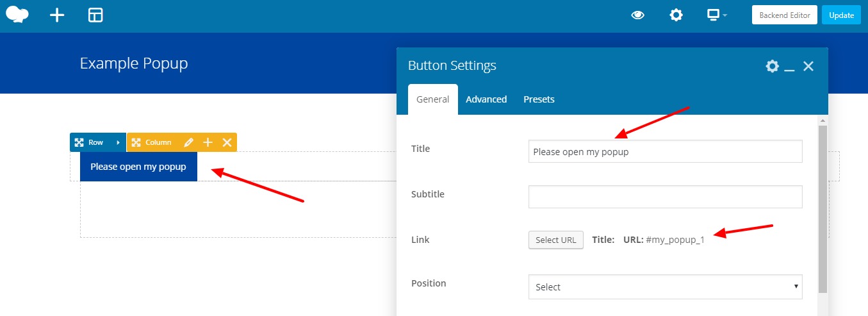Open responsive view monitor dropdown
The image size is (868, 316).
point(716,15)
